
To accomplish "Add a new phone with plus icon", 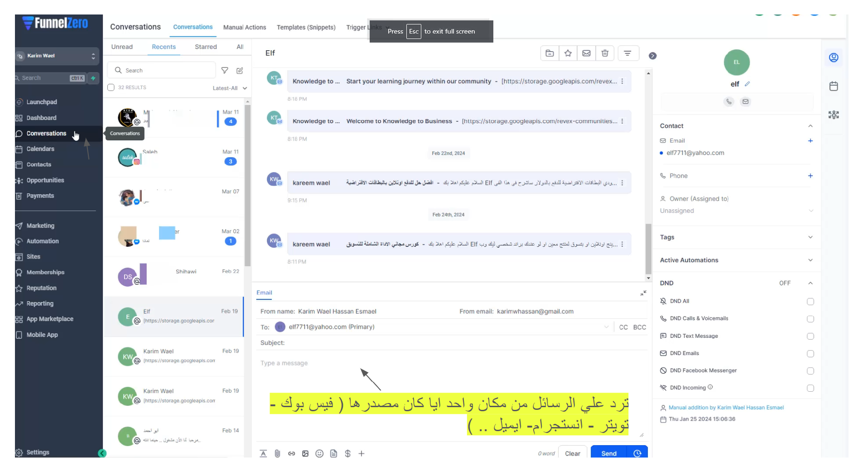I will [x=810, y=176].
